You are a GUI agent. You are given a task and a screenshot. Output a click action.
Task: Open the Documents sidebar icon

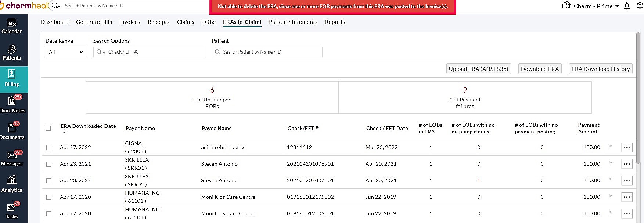click(x=12, y=132)
